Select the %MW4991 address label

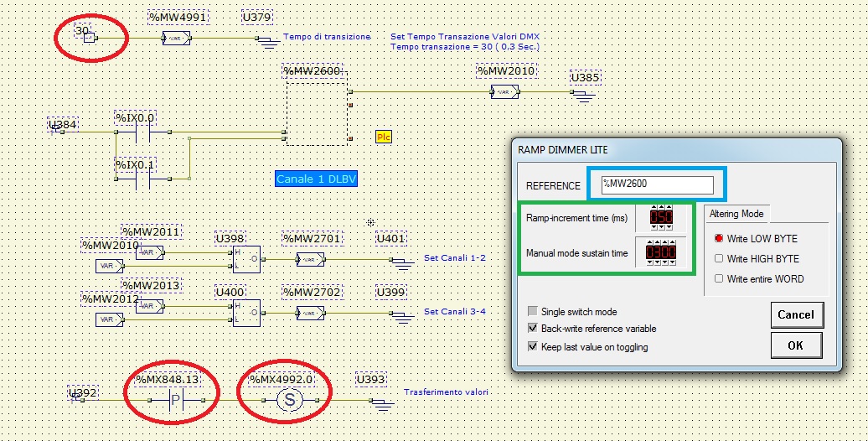(x=178, y=17)
